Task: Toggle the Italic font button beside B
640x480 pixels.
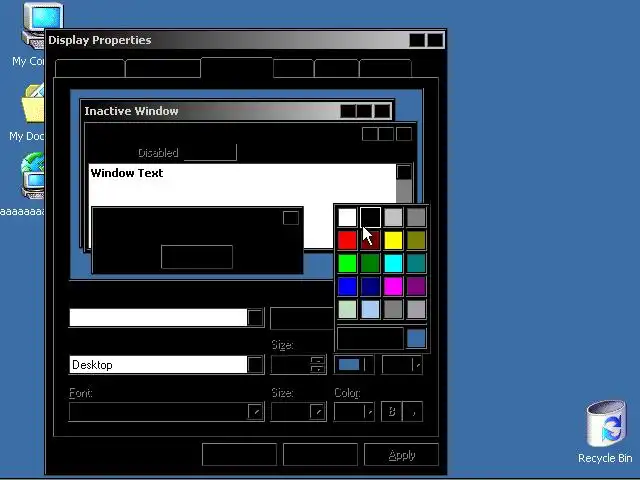Action: (x=413, y=411)
